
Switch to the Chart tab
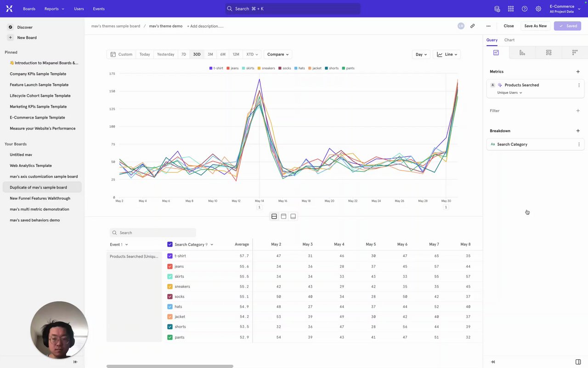pyautogui.click(x=509, y=40)
